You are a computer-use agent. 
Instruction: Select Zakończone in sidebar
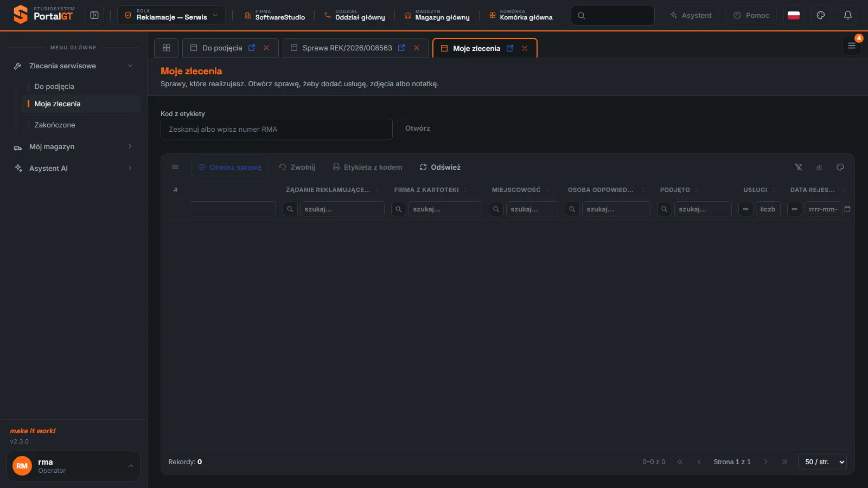click(55, 125)
